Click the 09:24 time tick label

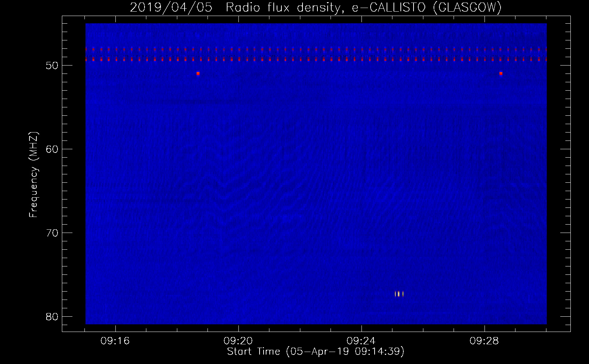(x=361, y=341)
